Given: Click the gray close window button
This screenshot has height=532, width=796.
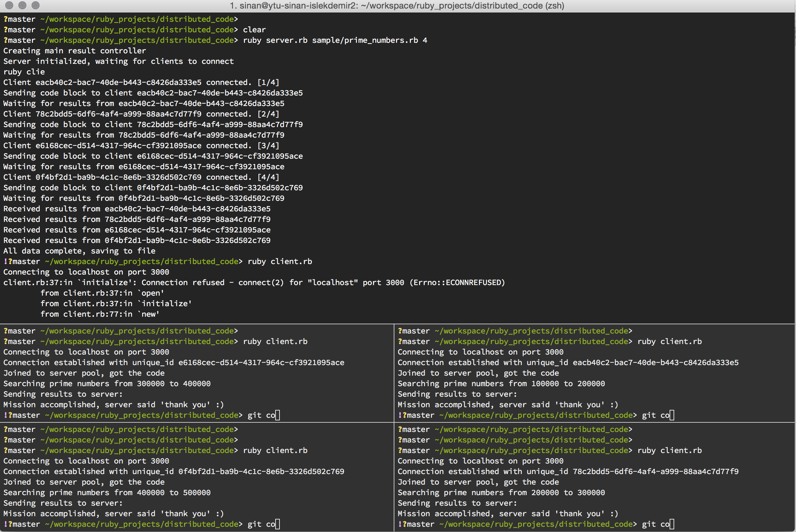Looking at the screenshot, I should 10,5.
